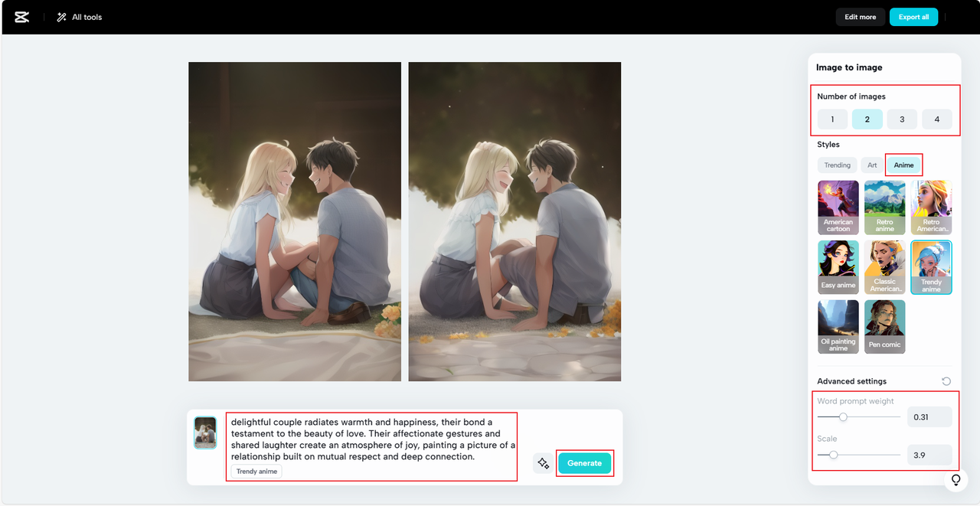
Task: Click the Advanced settings label
Action: click(851, 381)
